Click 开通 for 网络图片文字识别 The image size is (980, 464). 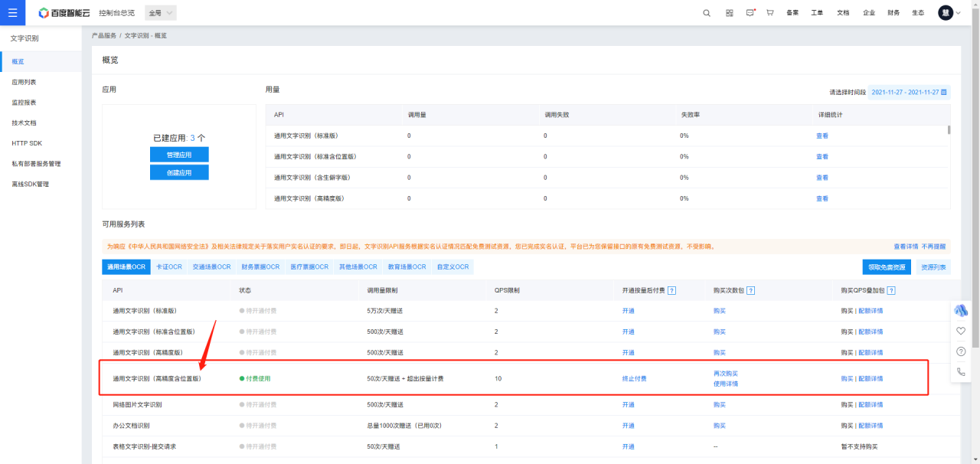pos(628,404)
